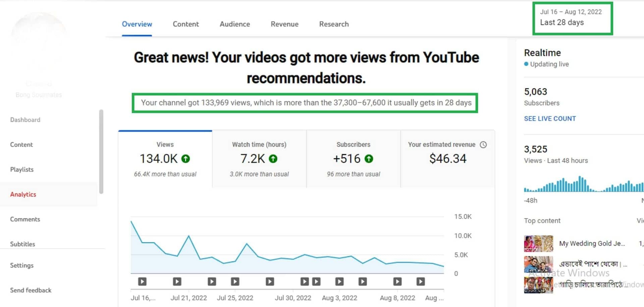Click the -48h chart label
644x307 pixels.
point(530,201)
